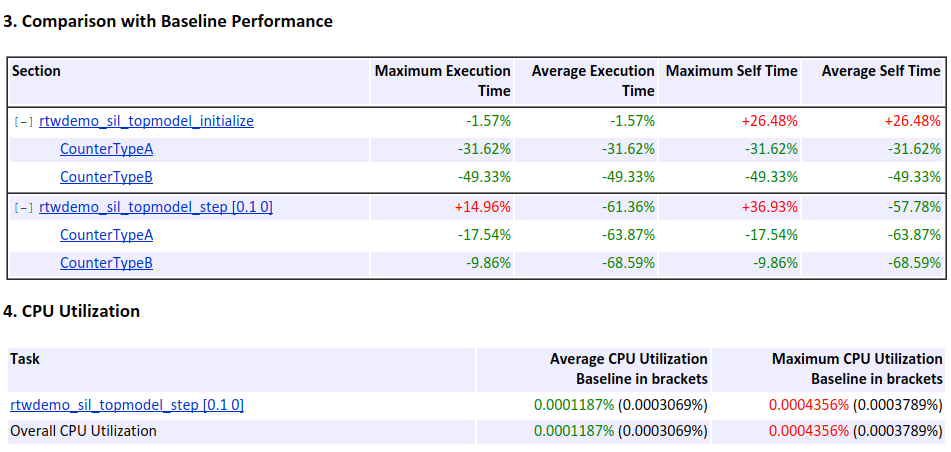Click the Comparison with Baseline Performance heading

[x=168, y=21]
